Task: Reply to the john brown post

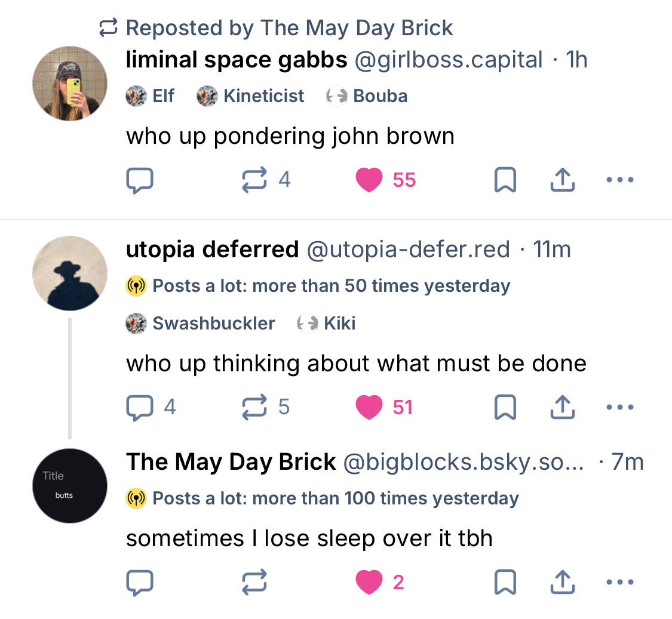Action: pos(140,180)
